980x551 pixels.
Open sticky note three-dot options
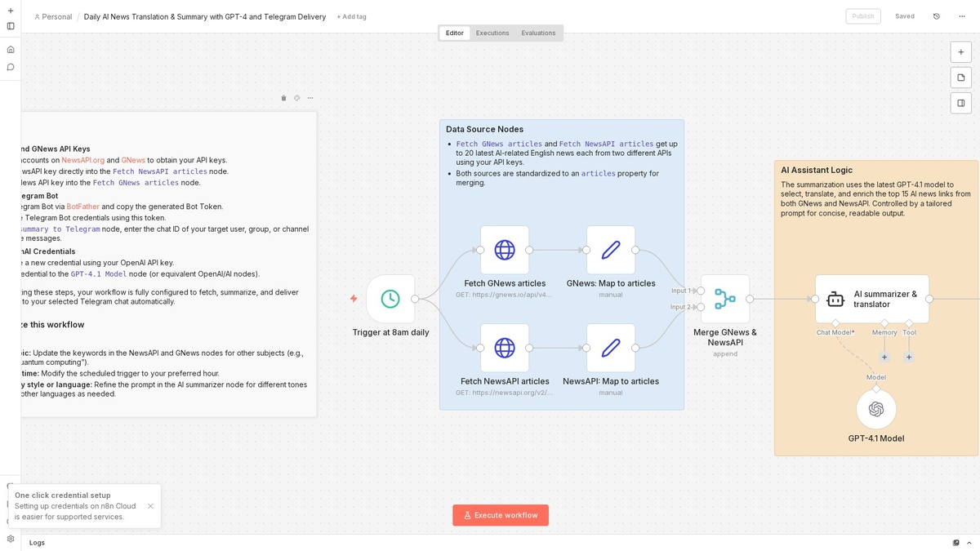310,98
